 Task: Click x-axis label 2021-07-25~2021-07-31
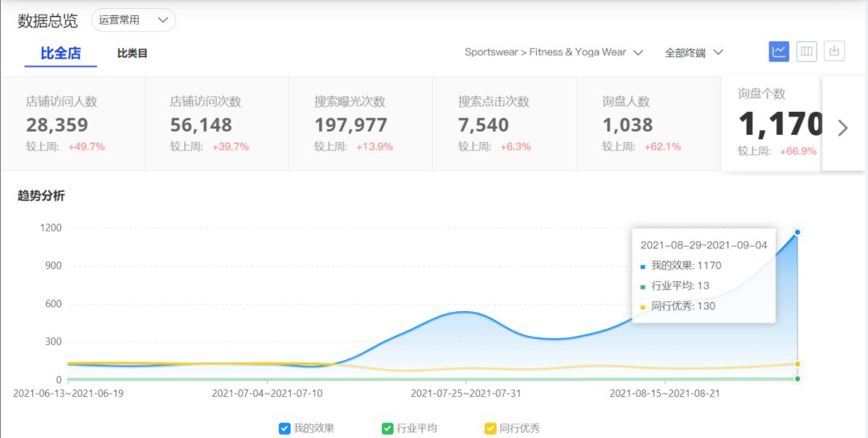pyautogui.click(x=465, y=394)
